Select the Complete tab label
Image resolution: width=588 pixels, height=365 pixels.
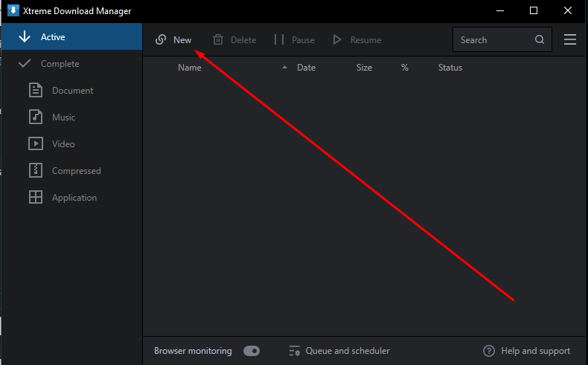(x=60, y=64)
